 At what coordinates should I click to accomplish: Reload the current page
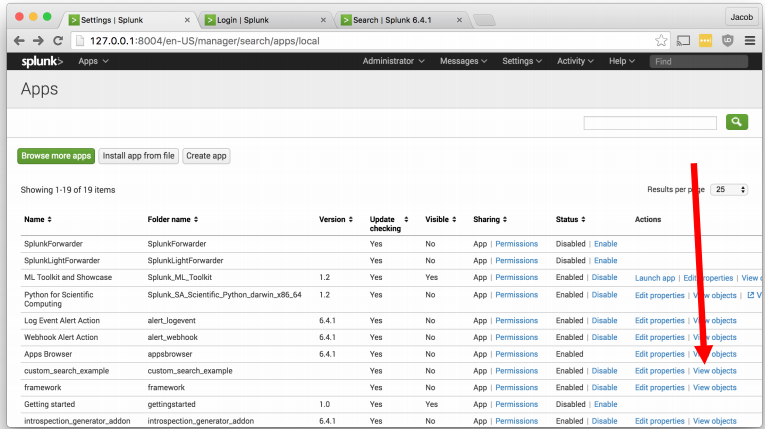[58, 41]
